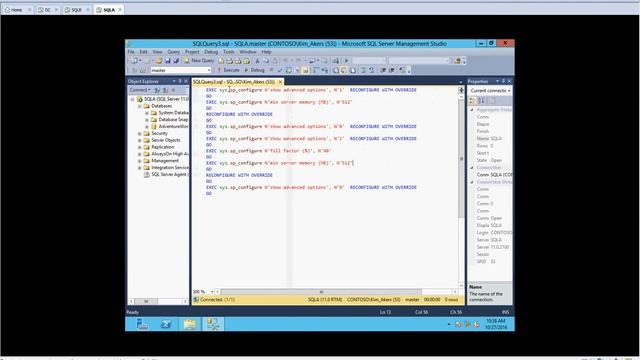Collapse the SQLA server node

132,99
